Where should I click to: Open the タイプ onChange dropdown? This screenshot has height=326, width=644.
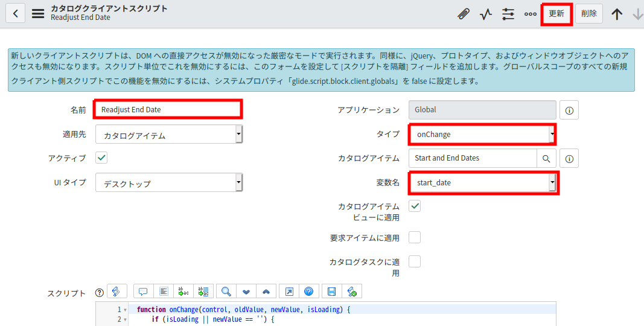click(x=482, y=134)
